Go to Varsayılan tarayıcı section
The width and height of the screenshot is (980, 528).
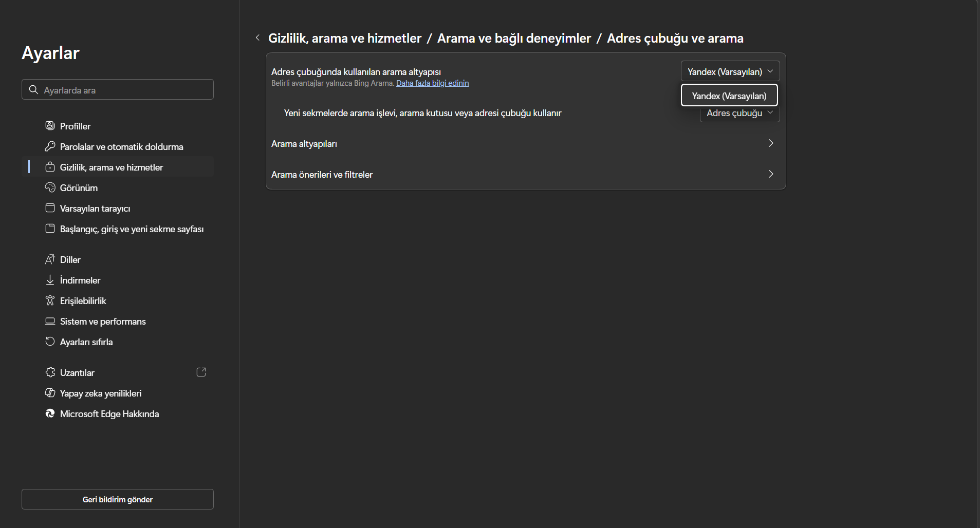118,208
